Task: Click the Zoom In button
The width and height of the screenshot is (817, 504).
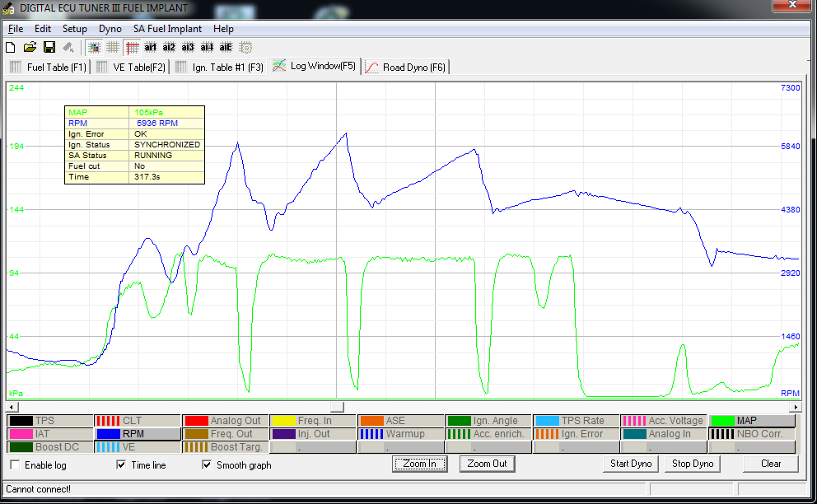Action: click(419, 464)
